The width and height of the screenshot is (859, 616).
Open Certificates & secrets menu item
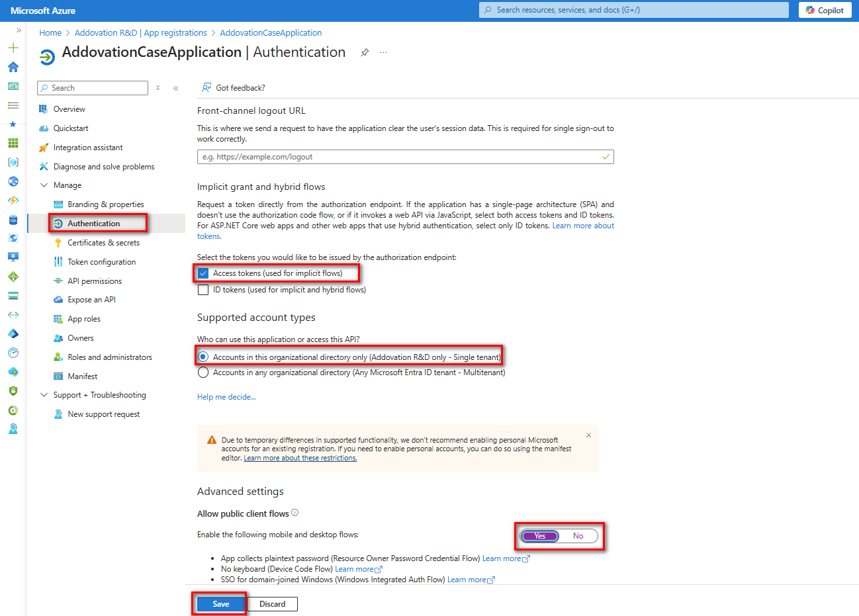(103, 243)
